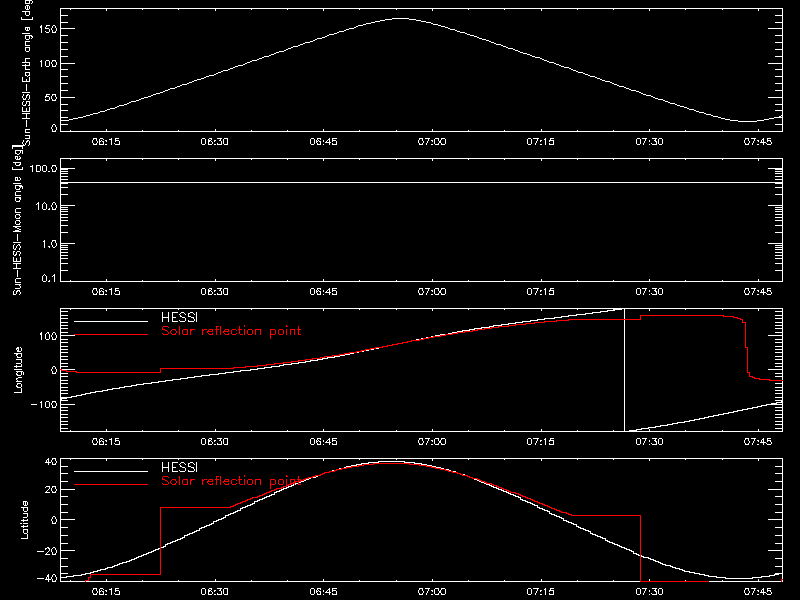
Task: Click 07:15 time label of Moon angle plot
Action: (540, 292)
